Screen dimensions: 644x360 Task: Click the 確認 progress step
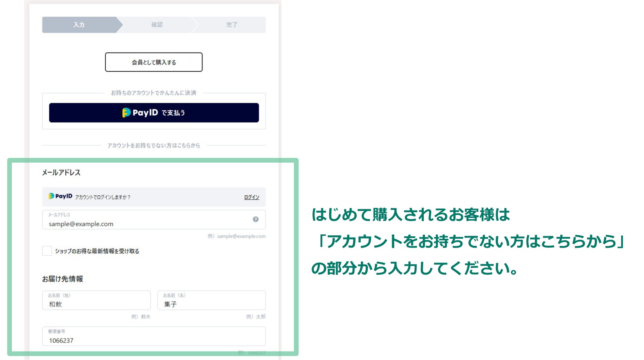pyautogui.click(x=157, y=25)
